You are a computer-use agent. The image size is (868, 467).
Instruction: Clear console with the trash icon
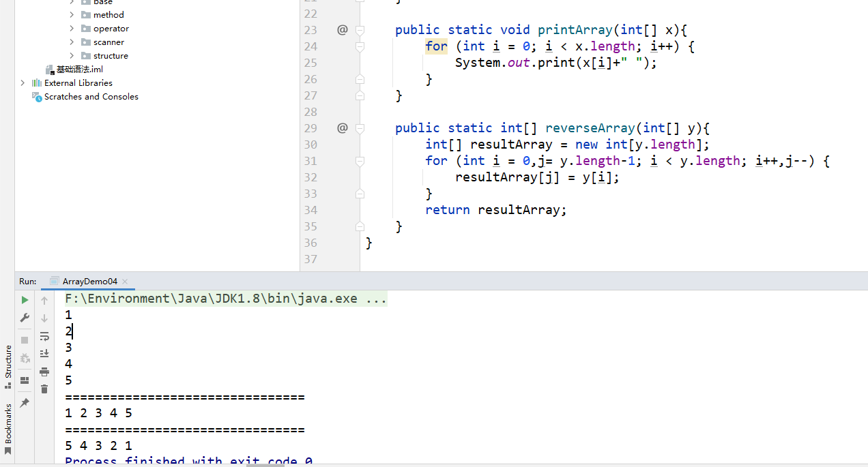44,389
